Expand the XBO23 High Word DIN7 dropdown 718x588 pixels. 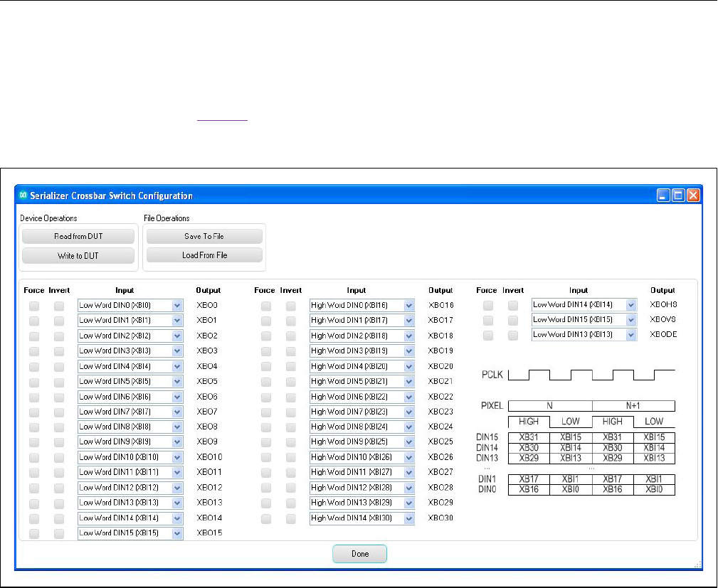click(x=408, y=412)
